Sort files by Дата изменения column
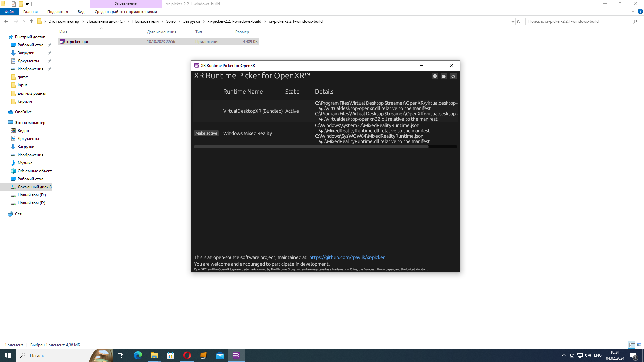 (x=169, y=32)
